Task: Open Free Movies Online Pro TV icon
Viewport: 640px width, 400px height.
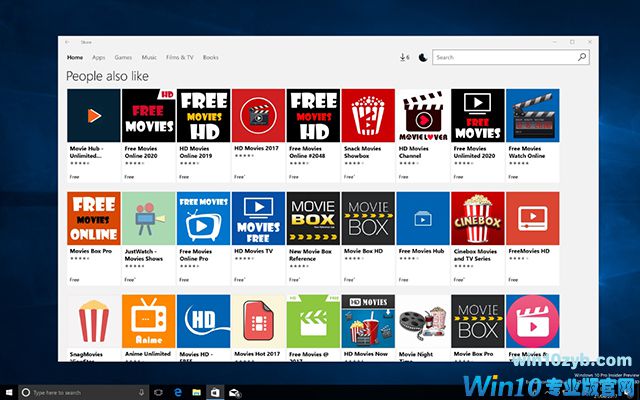Action: click(203, 218)
